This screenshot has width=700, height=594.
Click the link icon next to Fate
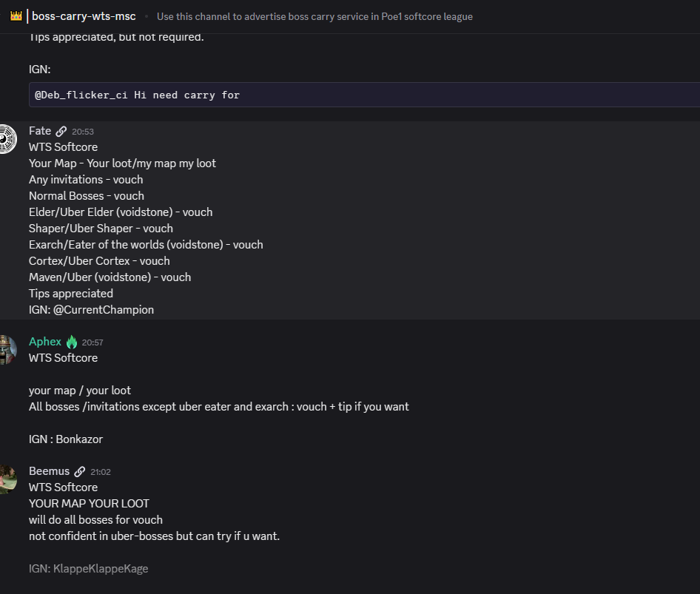point(61,131)
